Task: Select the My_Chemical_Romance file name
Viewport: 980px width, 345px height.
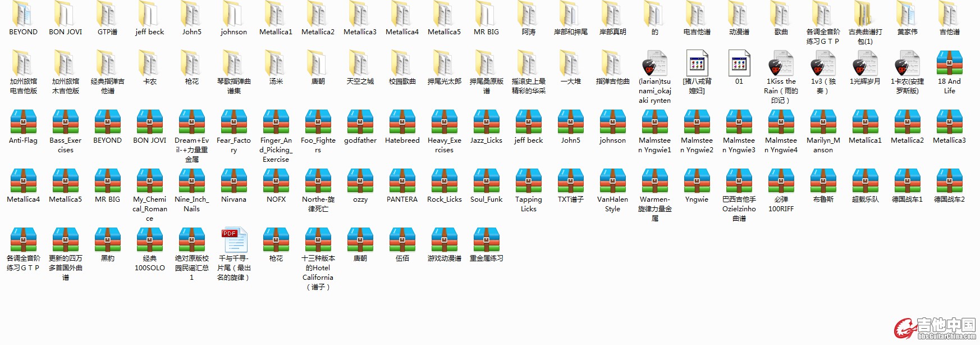Action: (150, 209)
